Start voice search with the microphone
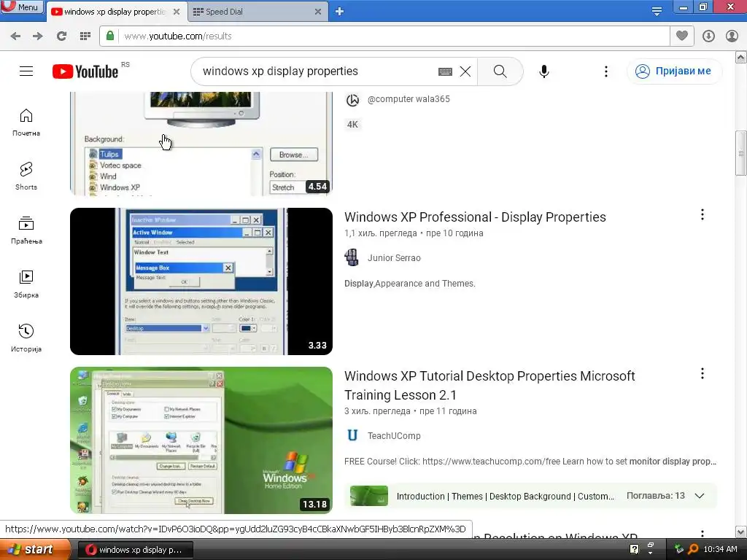747x560 pixels. click(544, 71)
